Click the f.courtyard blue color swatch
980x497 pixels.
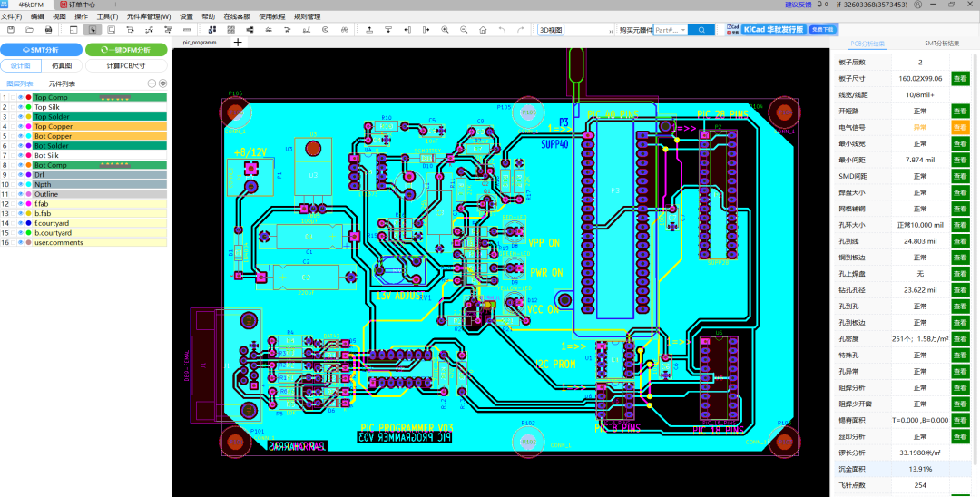[28, 223]
